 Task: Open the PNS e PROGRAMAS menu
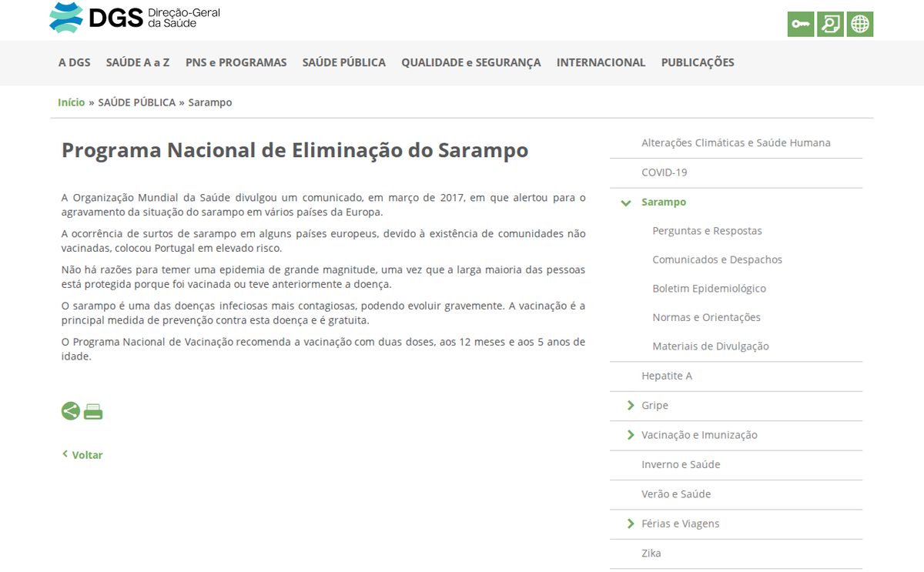236,62
